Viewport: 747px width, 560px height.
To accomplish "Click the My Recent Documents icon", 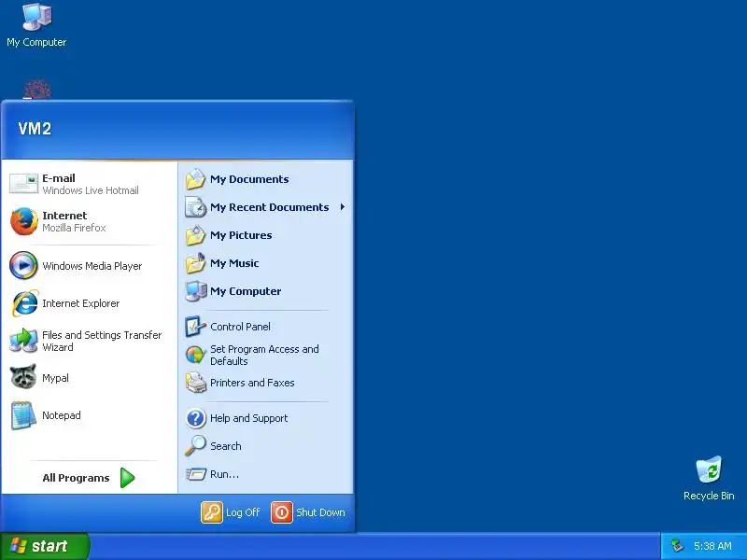I will coord(195,207).
